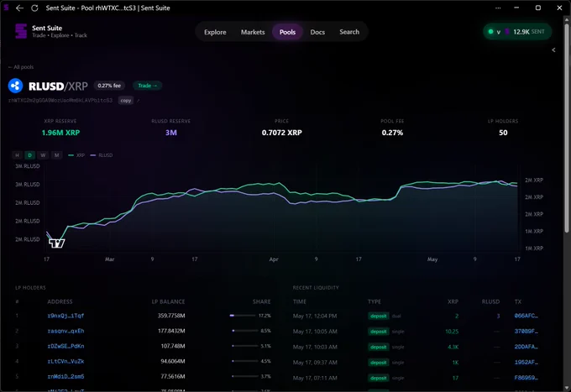Click the blue RLUSD pool token icon
571x392 pixels.
[15, 86]
